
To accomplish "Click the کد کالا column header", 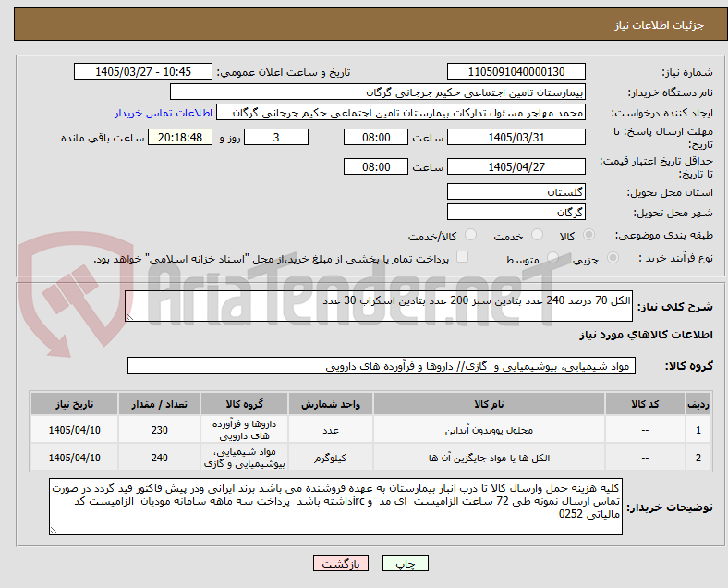I will [x=645, y=404].
